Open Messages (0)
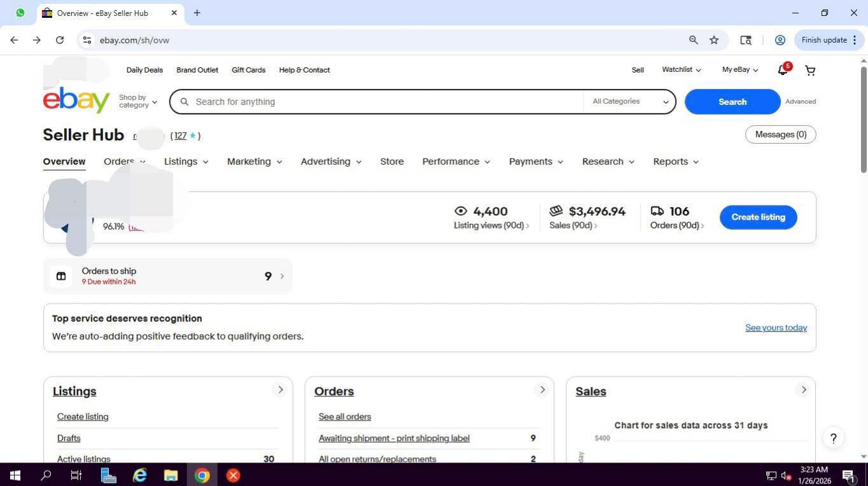The height and width of the screenshot is (486, 868). click(780, 134)
